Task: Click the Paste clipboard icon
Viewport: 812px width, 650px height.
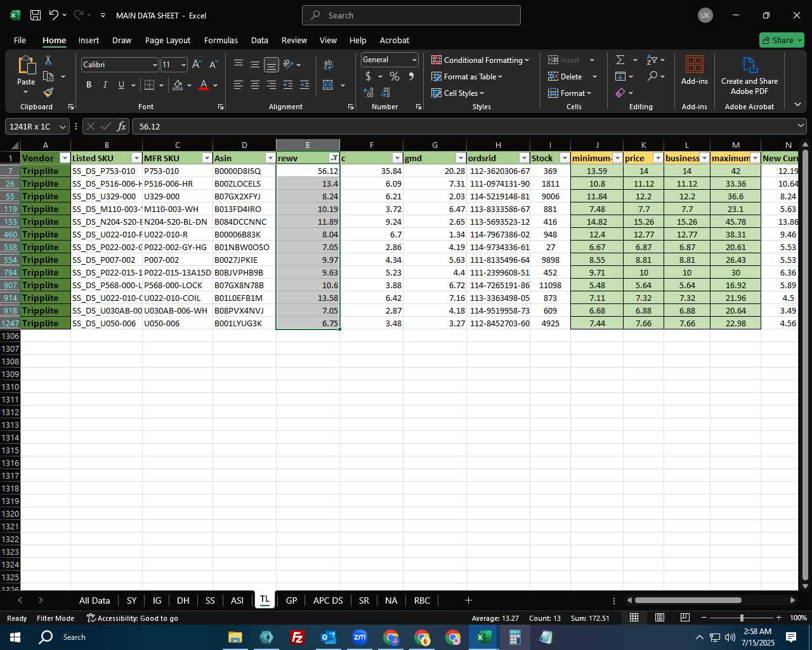Action: pos(26,65)
